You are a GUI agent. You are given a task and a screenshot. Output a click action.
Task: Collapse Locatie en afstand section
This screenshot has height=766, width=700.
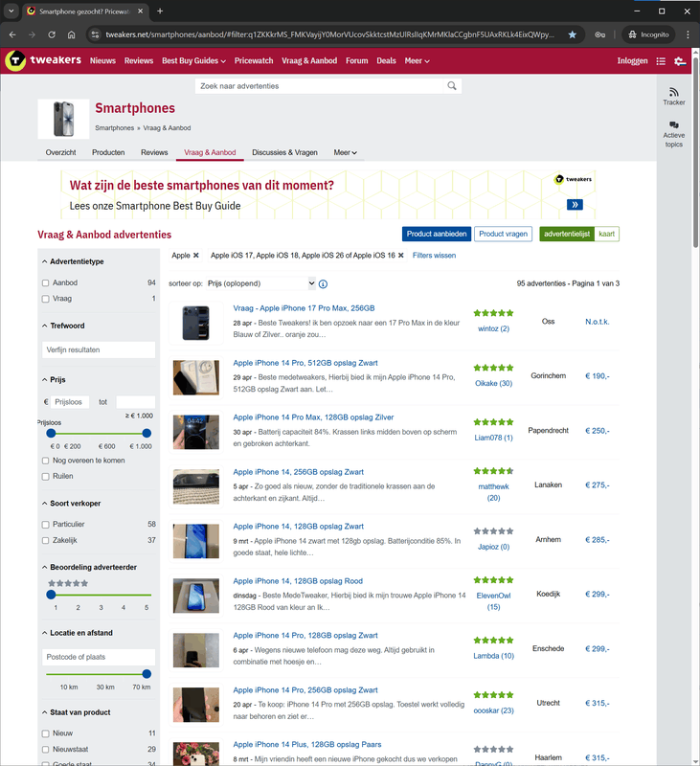[78, 633]
